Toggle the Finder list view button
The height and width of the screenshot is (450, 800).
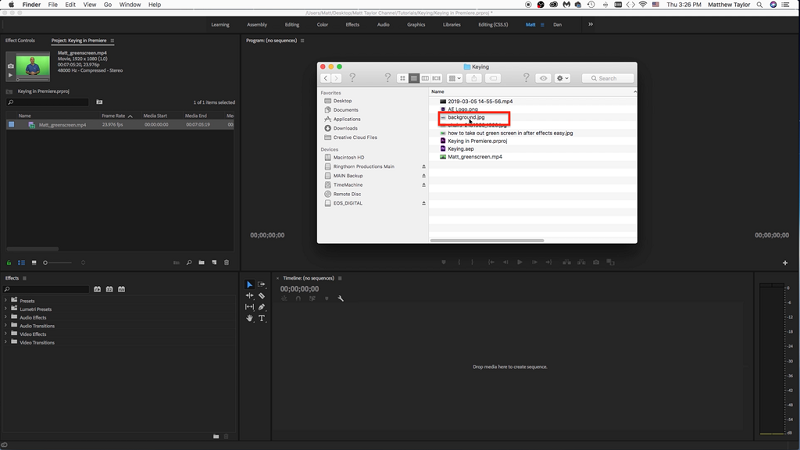click(x=414, y=78)
